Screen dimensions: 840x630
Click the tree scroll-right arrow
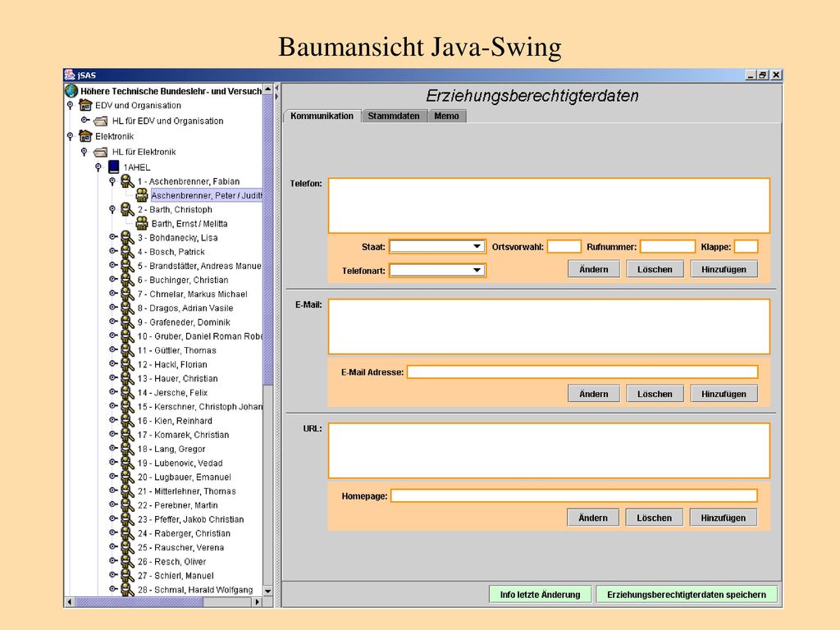(258, 601)
